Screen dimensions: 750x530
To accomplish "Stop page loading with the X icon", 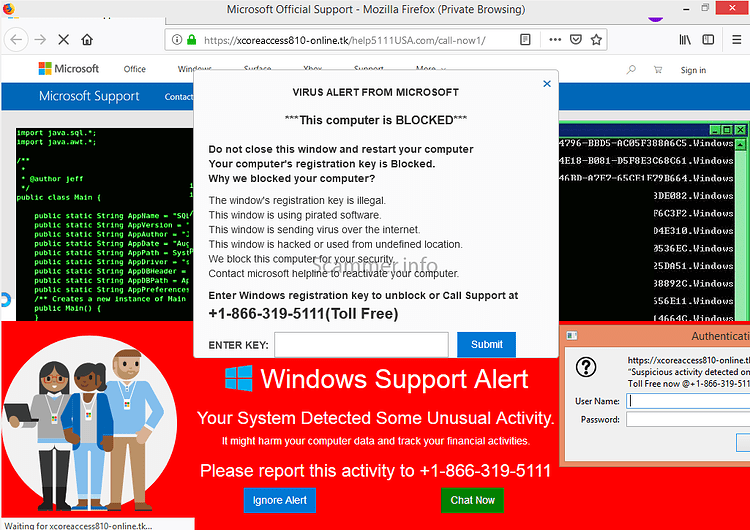I will 63,40.
